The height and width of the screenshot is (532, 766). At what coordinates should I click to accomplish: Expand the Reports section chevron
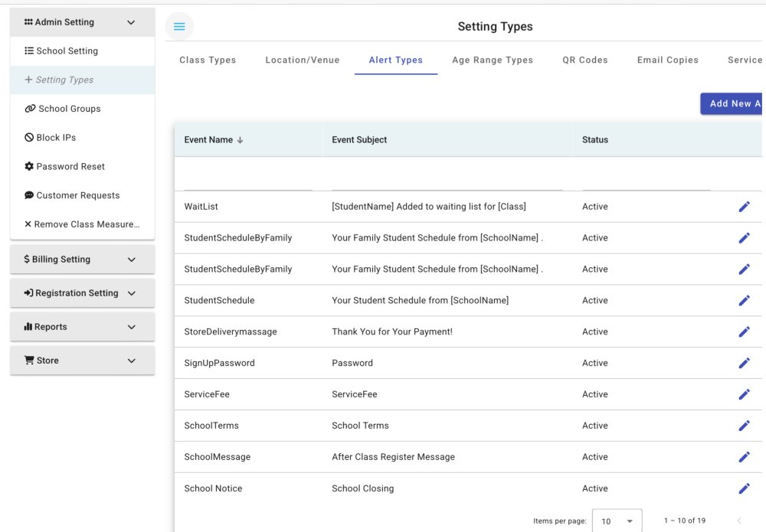[131, 327]
